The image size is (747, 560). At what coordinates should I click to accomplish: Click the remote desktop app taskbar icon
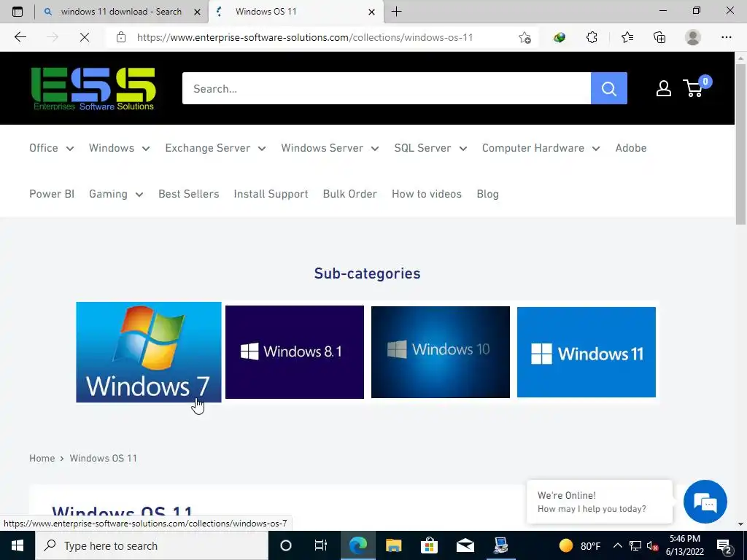(x=500, y=545)
